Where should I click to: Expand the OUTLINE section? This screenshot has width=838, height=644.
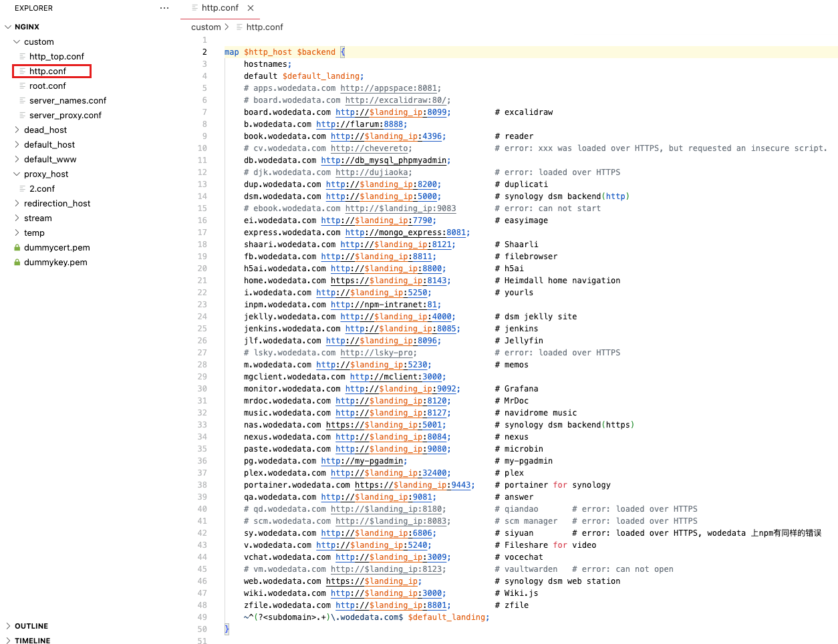point(8,626)
